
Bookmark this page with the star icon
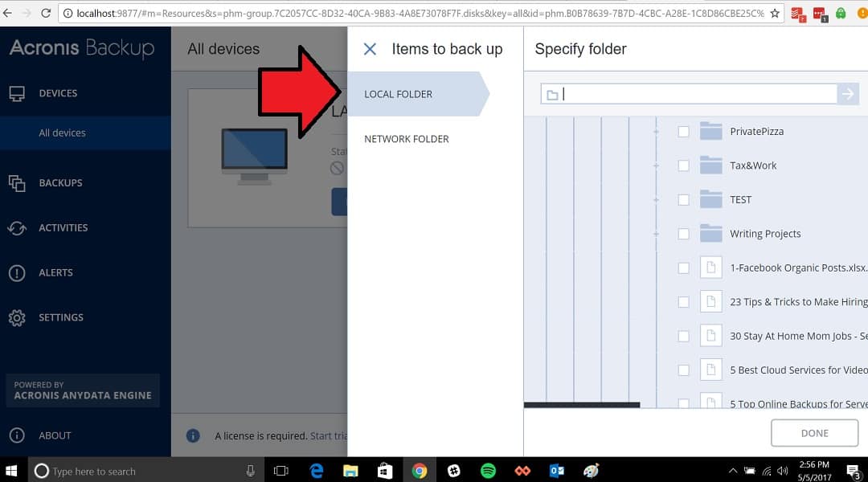point(775,14)
